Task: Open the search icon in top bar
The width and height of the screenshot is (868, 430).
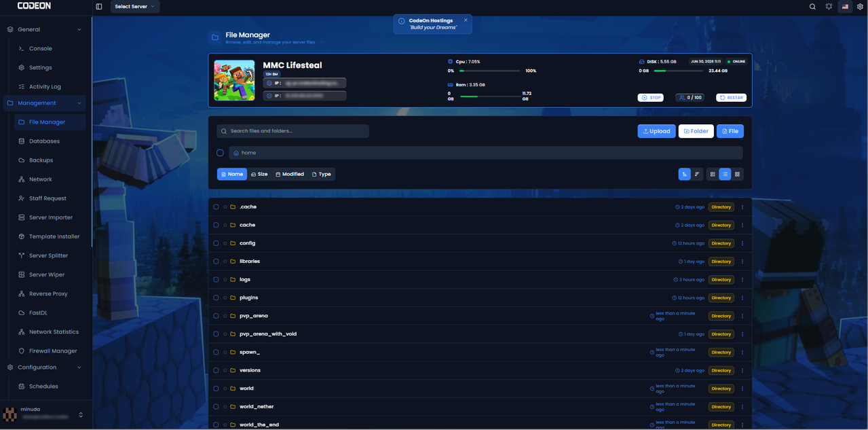Action: [812, 7]
